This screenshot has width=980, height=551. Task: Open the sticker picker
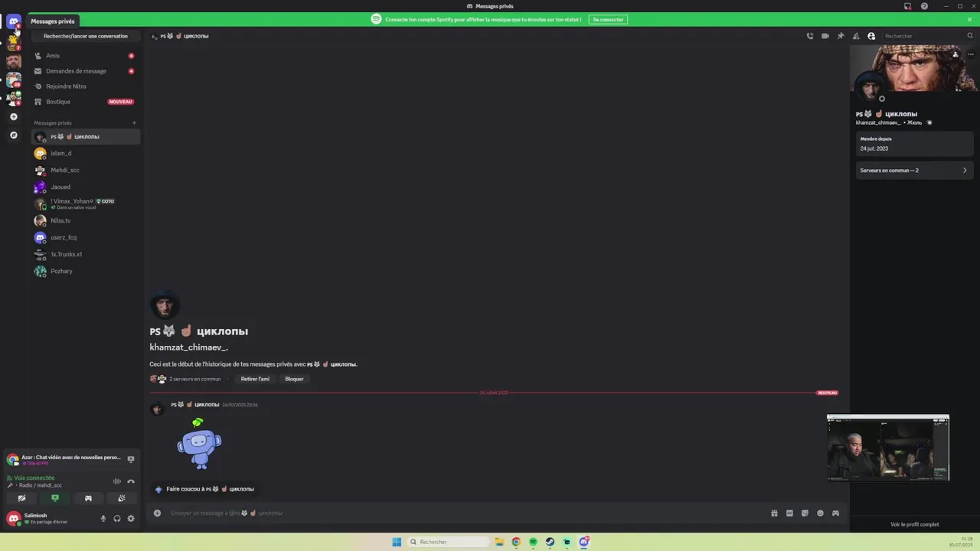805,514
